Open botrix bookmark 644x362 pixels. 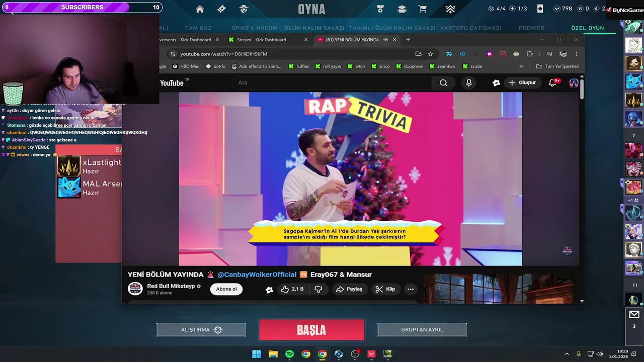coord(215,66)
